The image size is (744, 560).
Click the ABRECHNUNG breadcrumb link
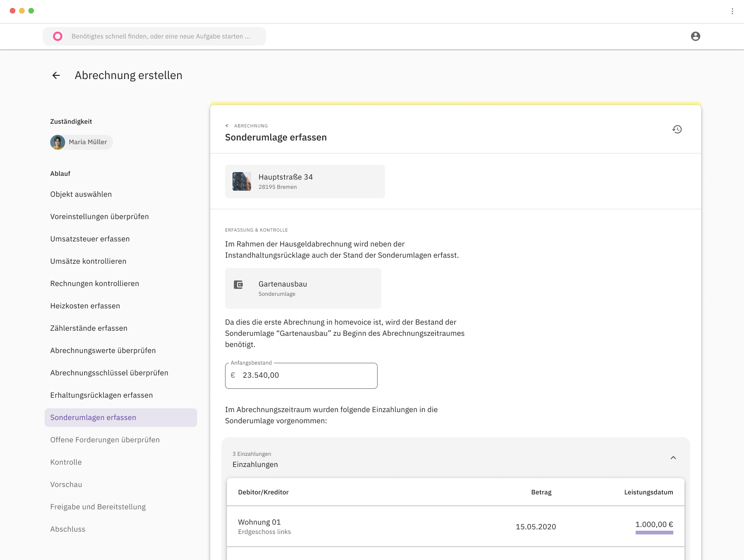pyautogui.click(x=251, y=126)
